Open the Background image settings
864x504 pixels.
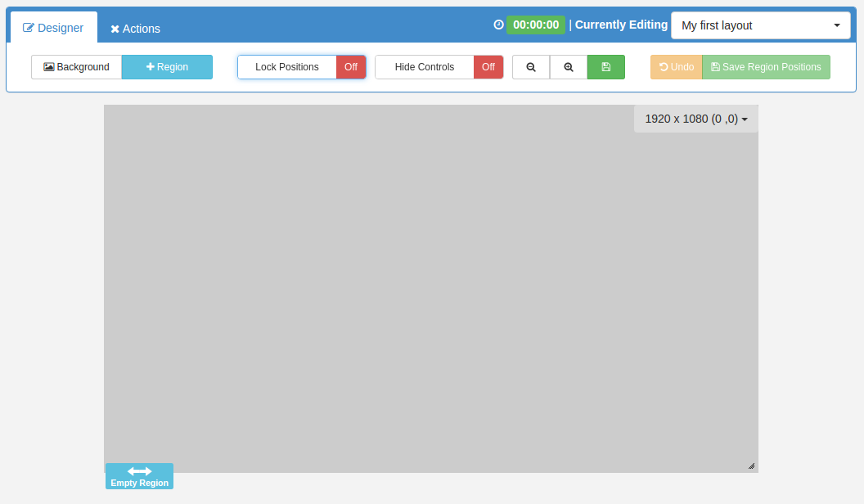pos(77,67)
